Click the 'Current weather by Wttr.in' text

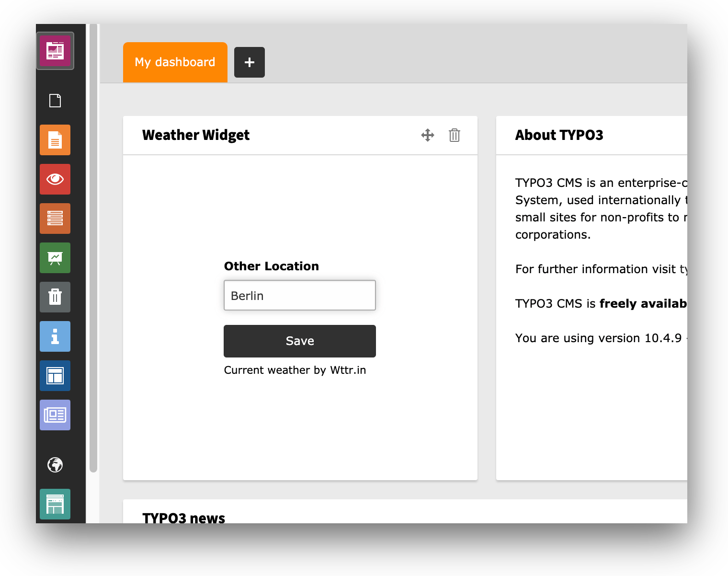point(295,370)
